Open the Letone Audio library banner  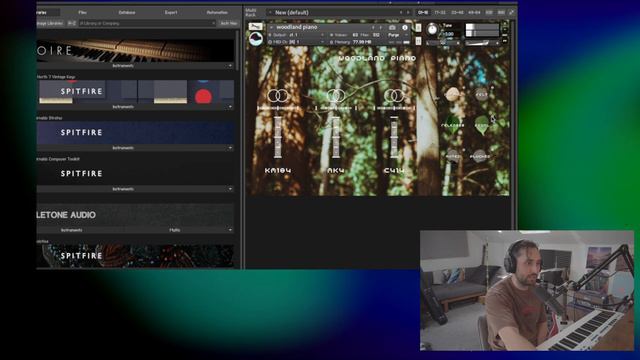coord(135,215)
